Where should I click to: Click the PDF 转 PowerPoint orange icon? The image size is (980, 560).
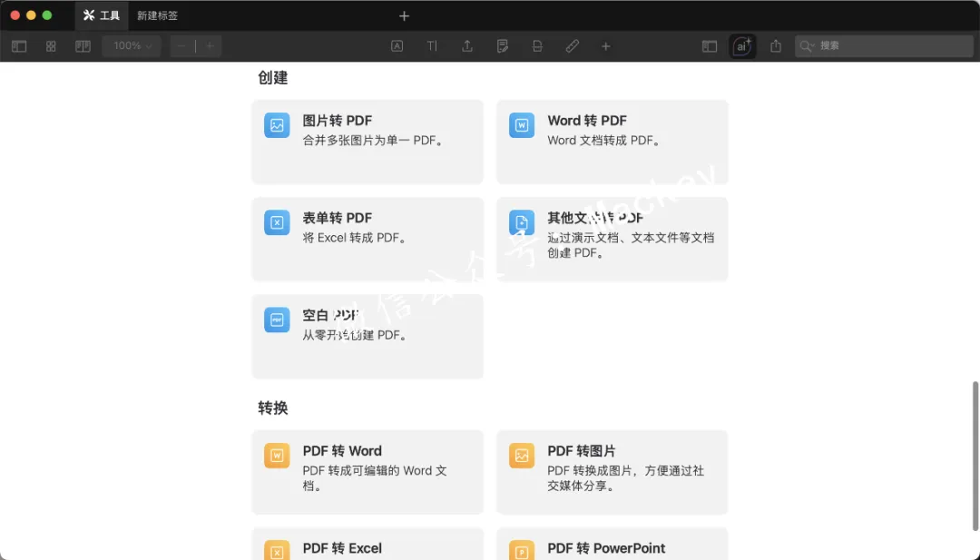coord(522,550)
